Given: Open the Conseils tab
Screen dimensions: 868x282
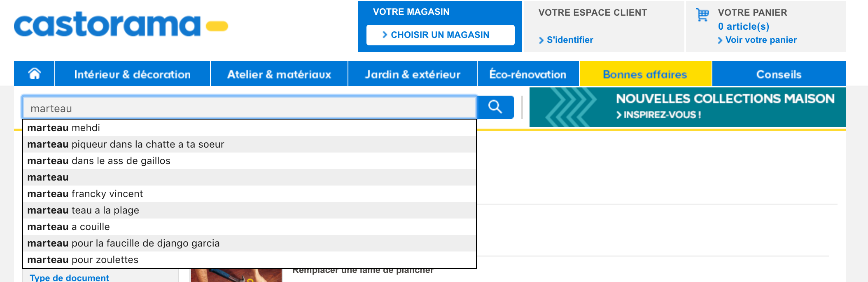Looking at the screenshot, I should coord(778,74).
